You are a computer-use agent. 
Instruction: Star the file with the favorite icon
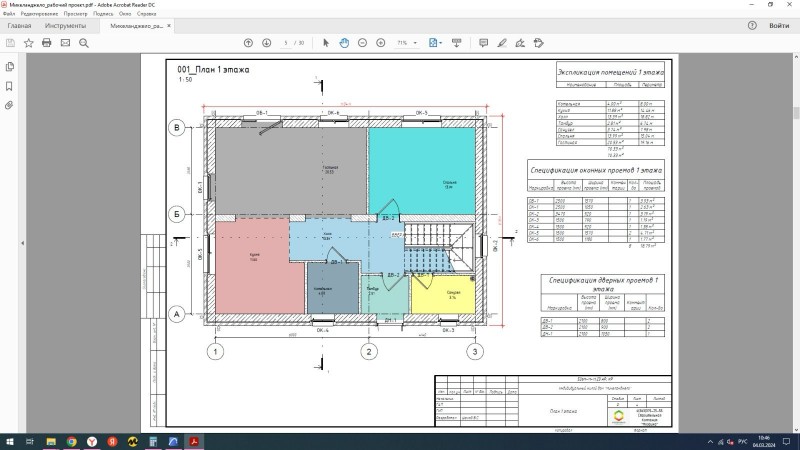(27, 43)
